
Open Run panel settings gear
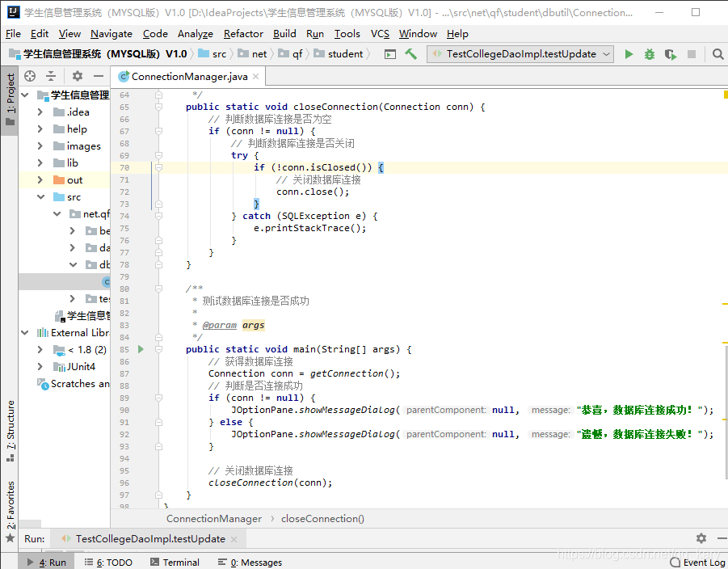(701, 538)
